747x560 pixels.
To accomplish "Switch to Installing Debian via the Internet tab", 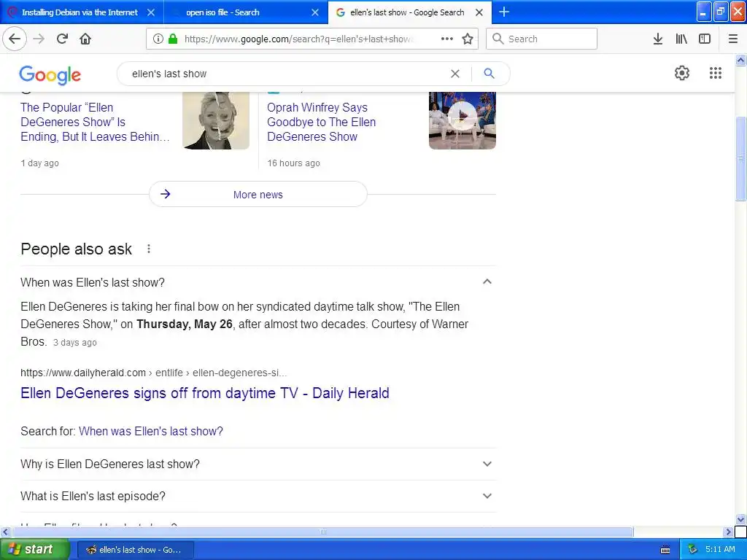I will (79, 12).
